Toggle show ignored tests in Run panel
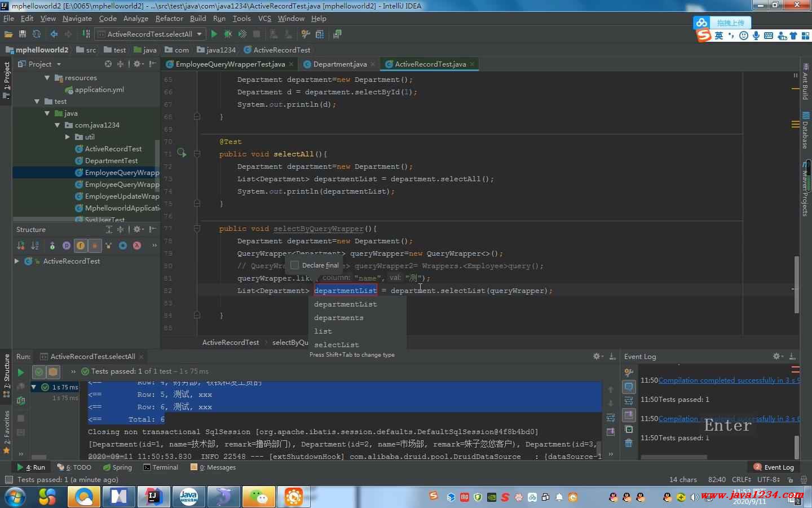This screenshot has height=508, width=812. (x=53, y=371)
